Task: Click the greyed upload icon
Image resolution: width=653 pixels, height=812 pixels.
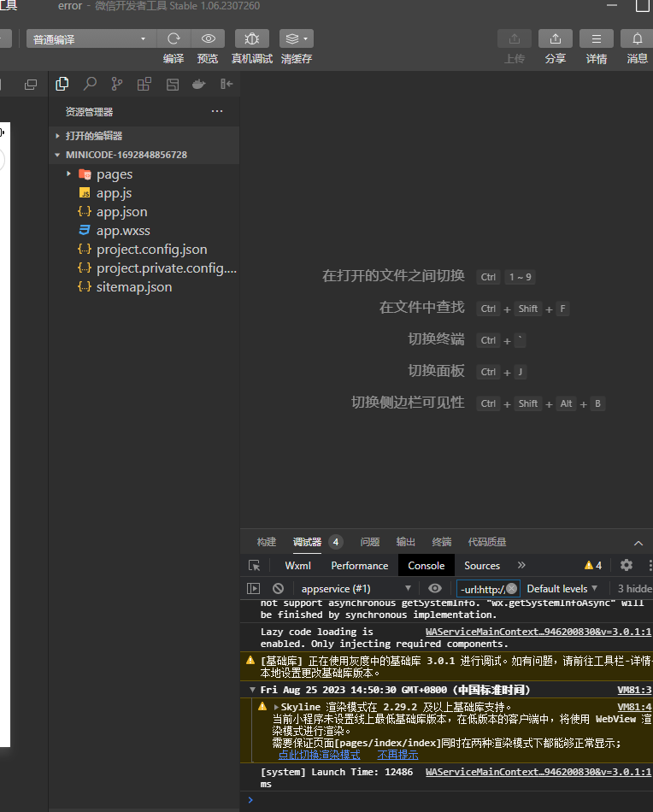Action: tap(515, 38)
